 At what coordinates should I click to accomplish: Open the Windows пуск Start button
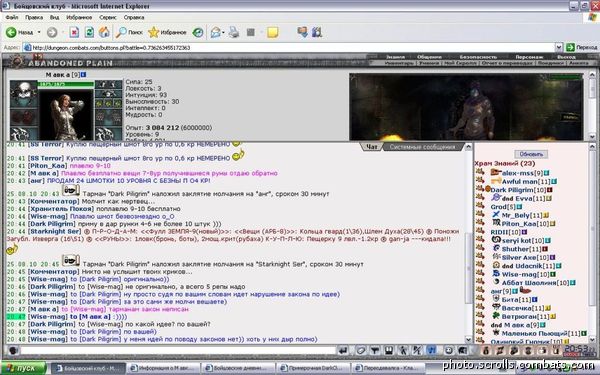tap(24, 368)
